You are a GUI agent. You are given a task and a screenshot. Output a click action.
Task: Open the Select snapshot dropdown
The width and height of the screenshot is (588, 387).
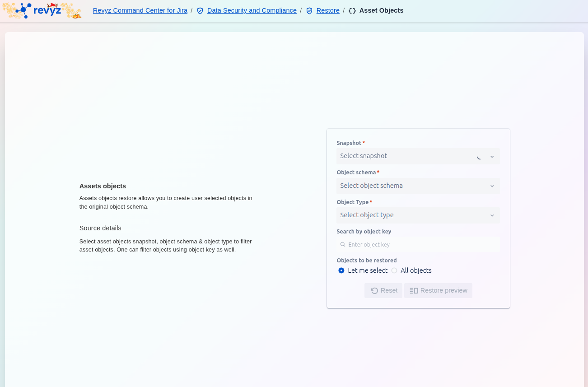(406, 156)
